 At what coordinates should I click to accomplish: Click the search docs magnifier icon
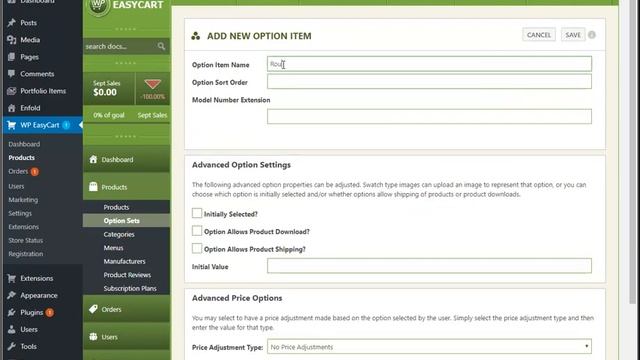click(161, 46)
